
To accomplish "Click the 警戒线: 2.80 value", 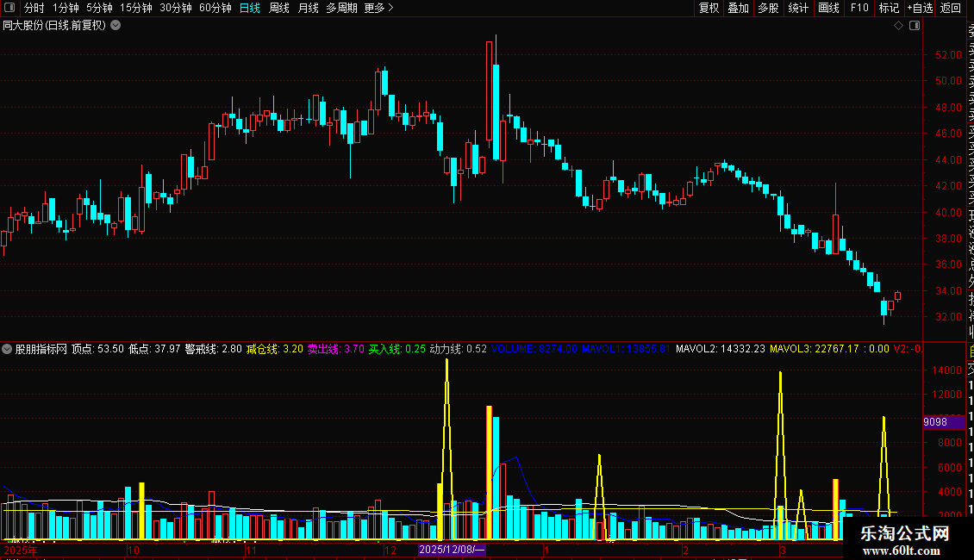I will [213, 349].
